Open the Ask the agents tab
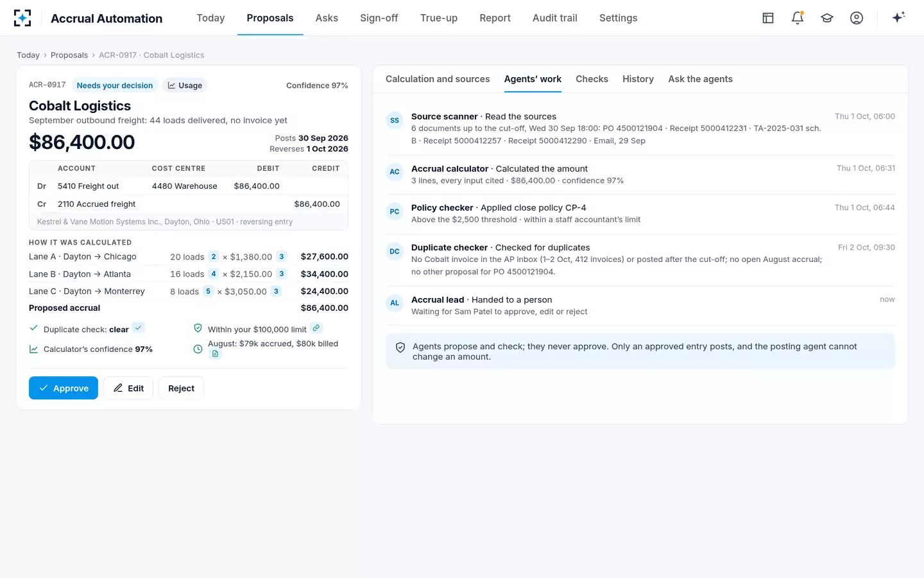The width and height of the screenshot is (924, 578). (700, 79)
